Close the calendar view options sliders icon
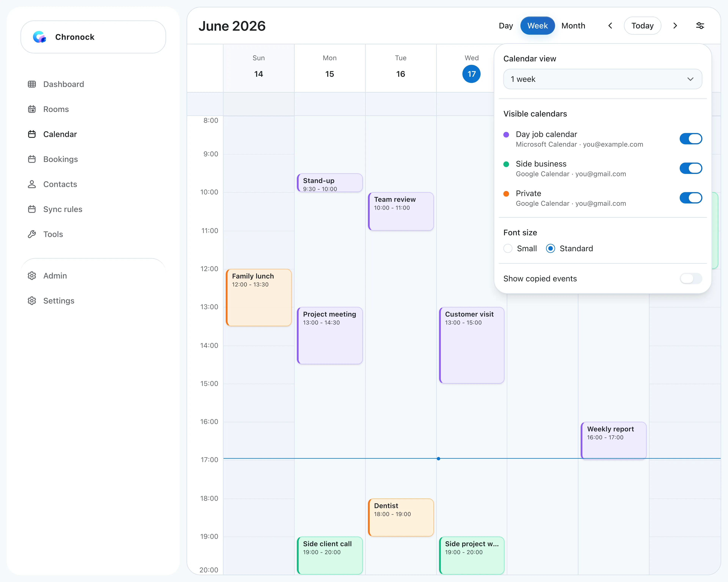This screenshot has width=728, height=582. point(700,26)
